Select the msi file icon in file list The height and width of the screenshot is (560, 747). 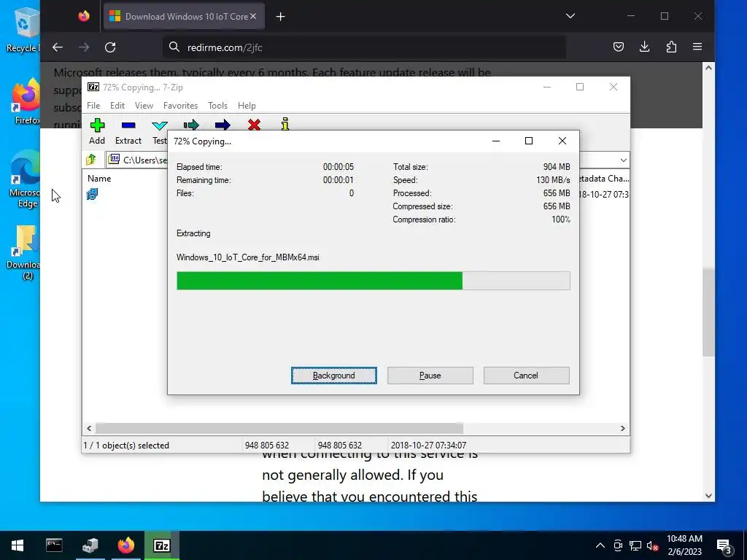coord(92,194)
